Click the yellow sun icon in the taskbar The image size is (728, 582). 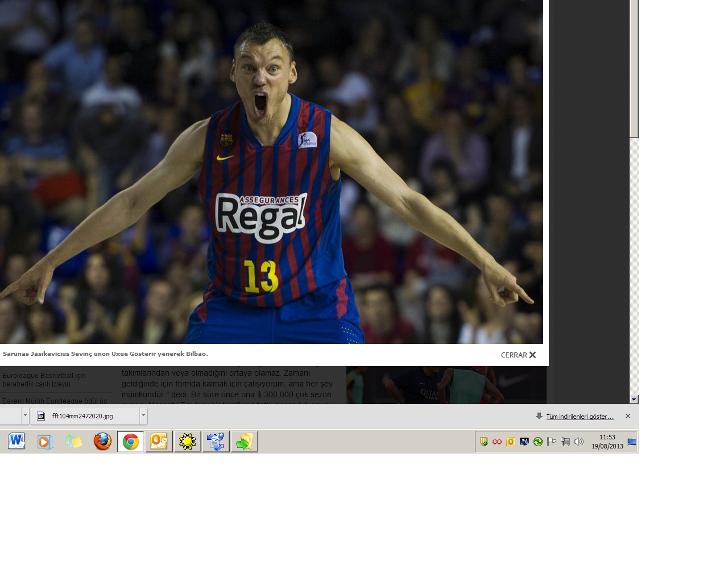[187, 442]
